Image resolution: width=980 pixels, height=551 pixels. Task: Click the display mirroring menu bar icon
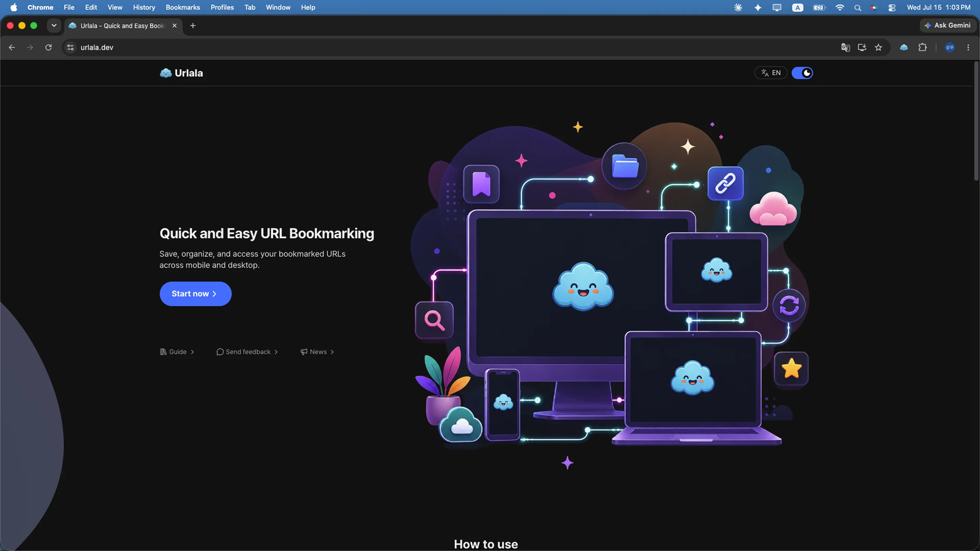[x=777, y=7]
